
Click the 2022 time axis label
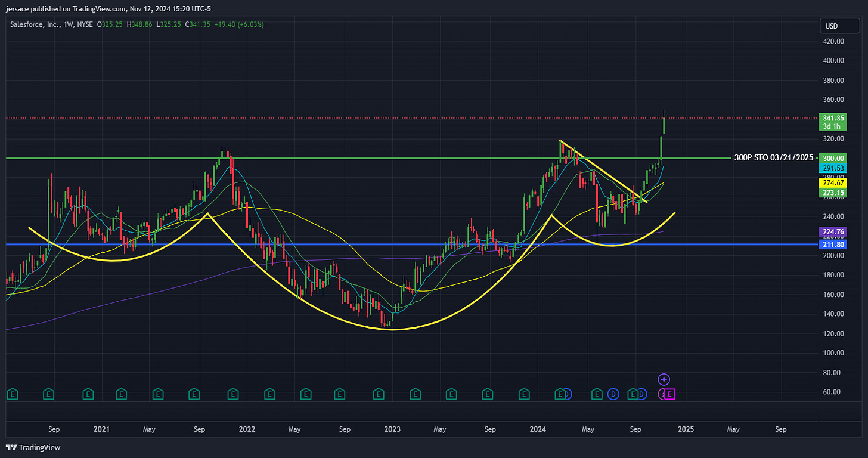[x=247, y=429]
